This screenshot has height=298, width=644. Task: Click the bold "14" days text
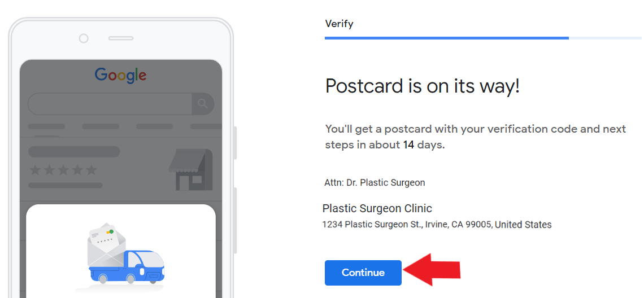coord(408,144)
